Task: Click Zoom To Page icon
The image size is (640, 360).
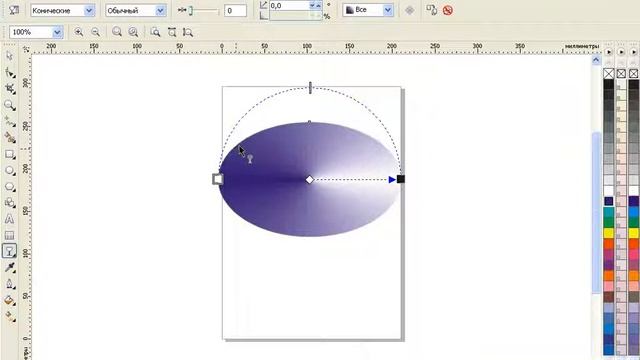Action: (x=155, y=32)
